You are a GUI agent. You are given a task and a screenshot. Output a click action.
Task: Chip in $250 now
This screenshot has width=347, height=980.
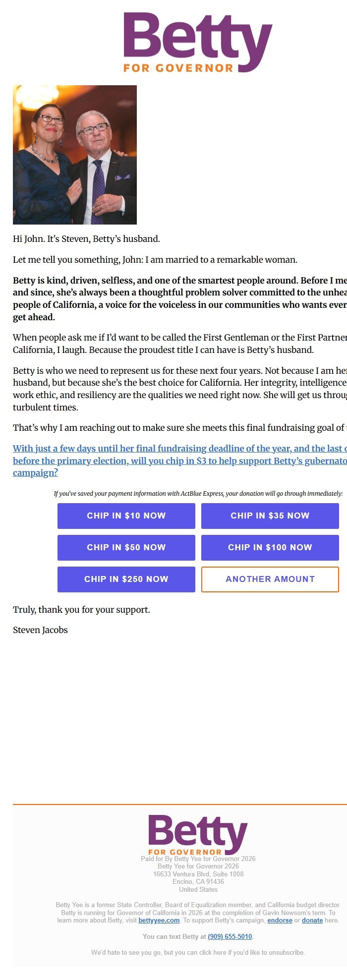click(x=126, y=579)
